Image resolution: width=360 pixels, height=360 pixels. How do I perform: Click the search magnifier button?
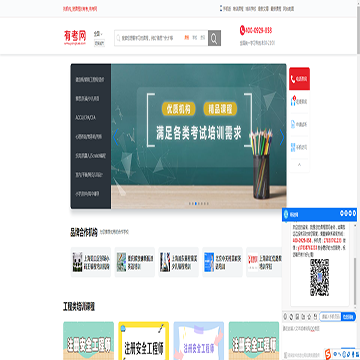[214, 38]
